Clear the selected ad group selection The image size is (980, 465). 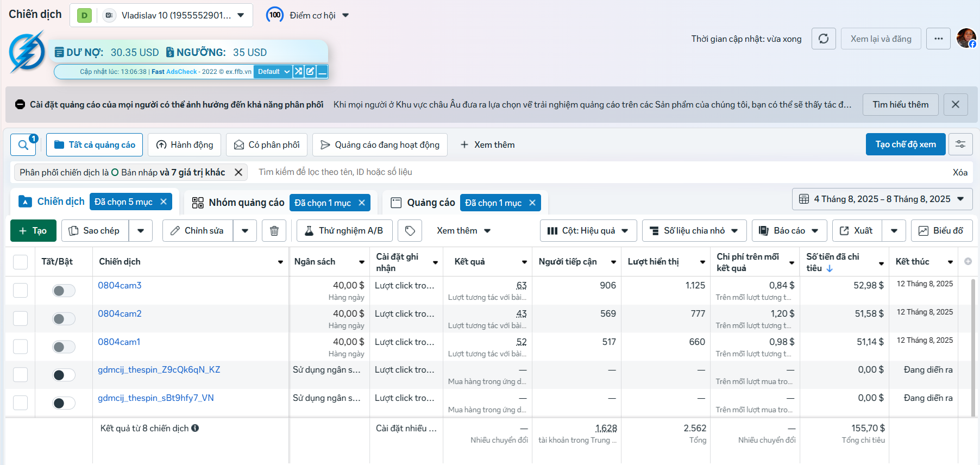pyautogui.click(x=362, y=203)
